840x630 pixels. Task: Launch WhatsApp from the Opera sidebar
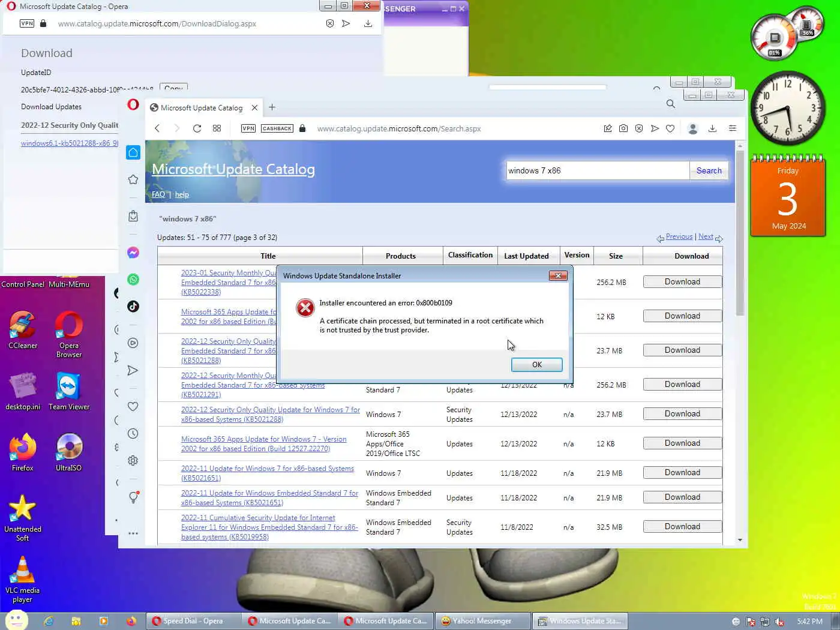[133, 279]
